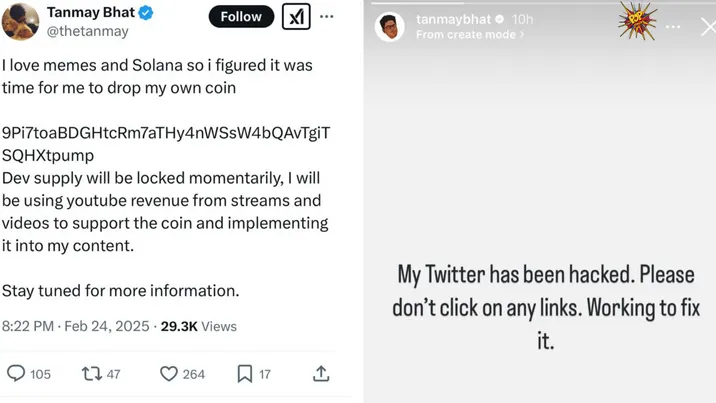Viewport: 716px width, 403px height.
Task: Click the story author's avatar
Action: (390, 27)
